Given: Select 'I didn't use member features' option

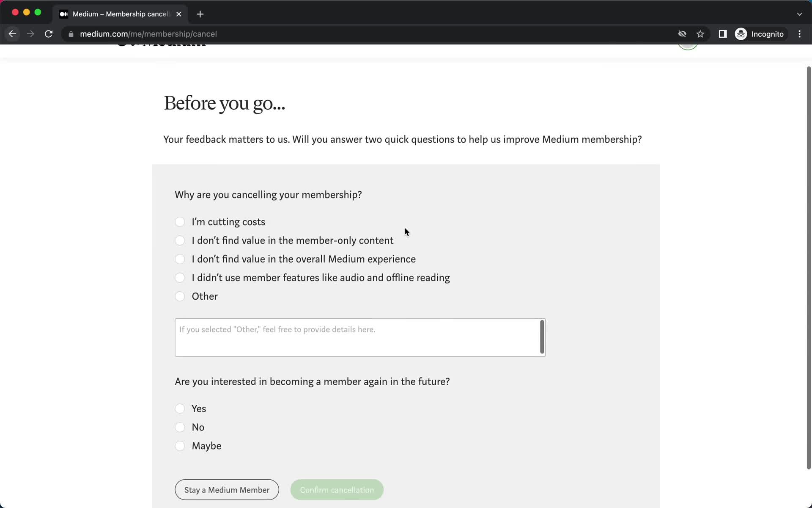Looking at the screenshot, I should coord(180,277).
